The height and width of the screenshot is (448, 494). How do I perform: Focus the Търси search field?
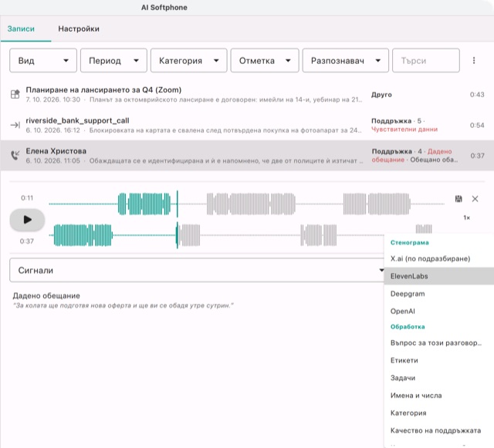[425, 60]
